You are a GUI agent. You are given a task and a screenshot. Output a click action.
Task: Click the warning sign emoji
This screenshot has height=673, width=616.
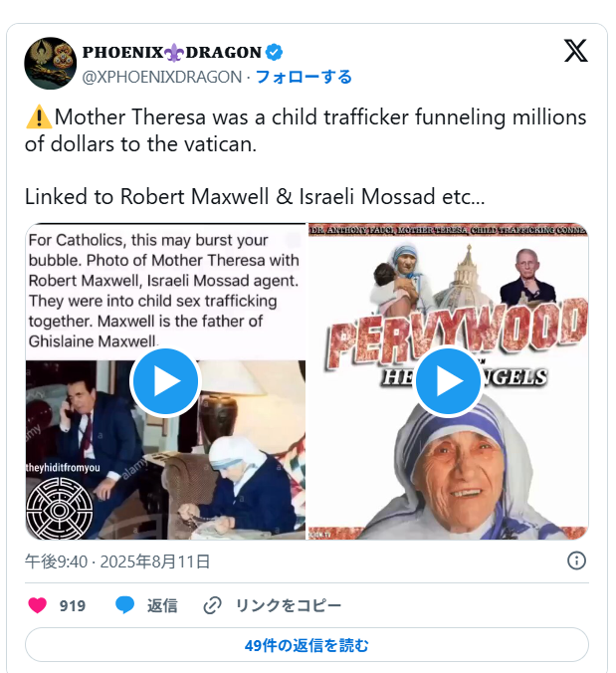[39, 116]
